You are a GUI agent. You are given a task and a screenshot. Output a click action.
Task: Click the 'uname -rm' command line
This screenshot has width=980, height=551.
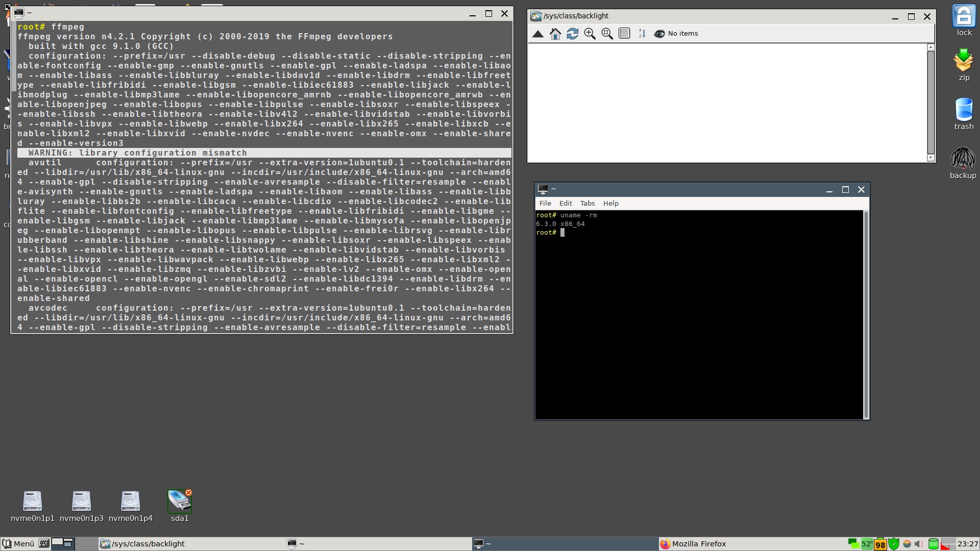(579, 215)
